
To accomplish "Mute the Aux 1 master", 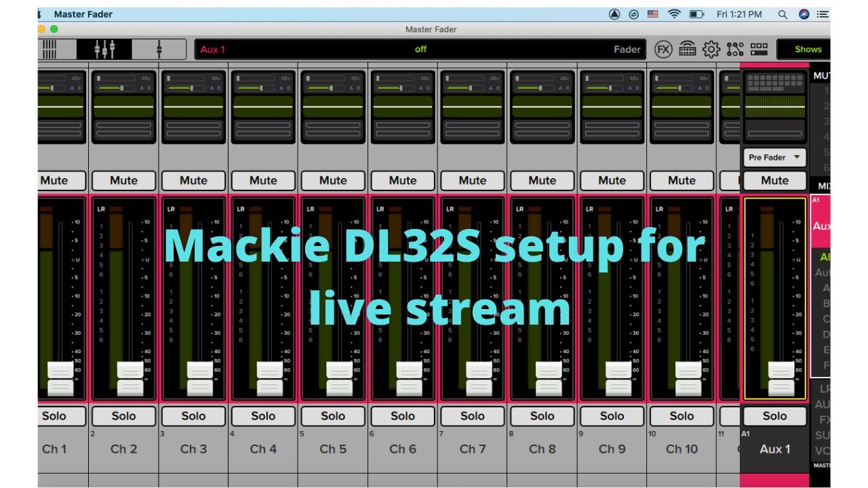I will pos(774,180).
